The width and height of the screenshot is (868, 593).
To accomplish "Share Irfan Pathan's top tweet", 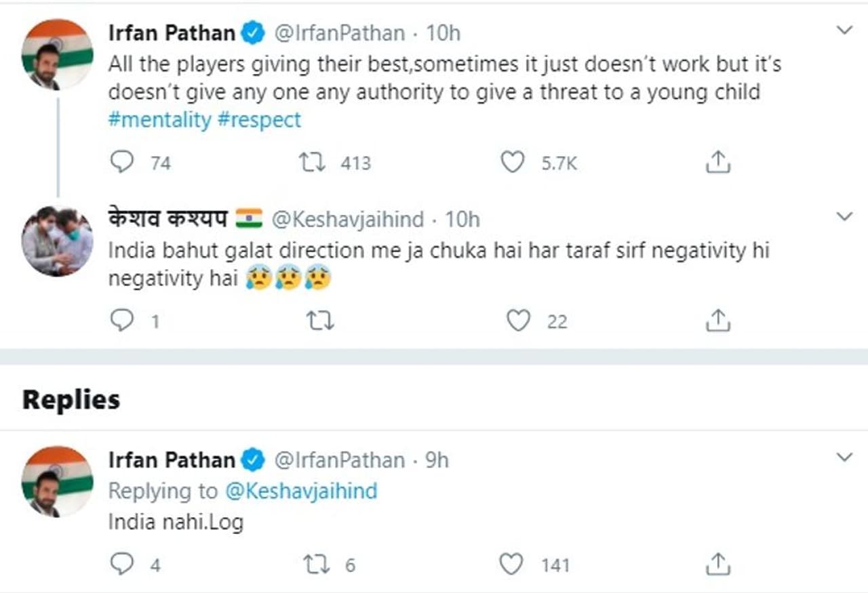I will pos(717,163).
